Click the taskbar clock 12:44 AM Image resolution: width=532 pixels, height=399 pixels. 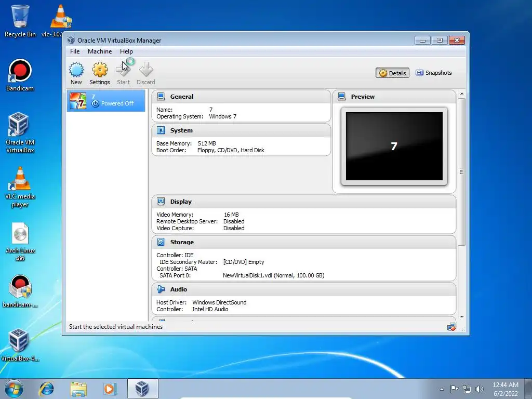pos(505,385)
